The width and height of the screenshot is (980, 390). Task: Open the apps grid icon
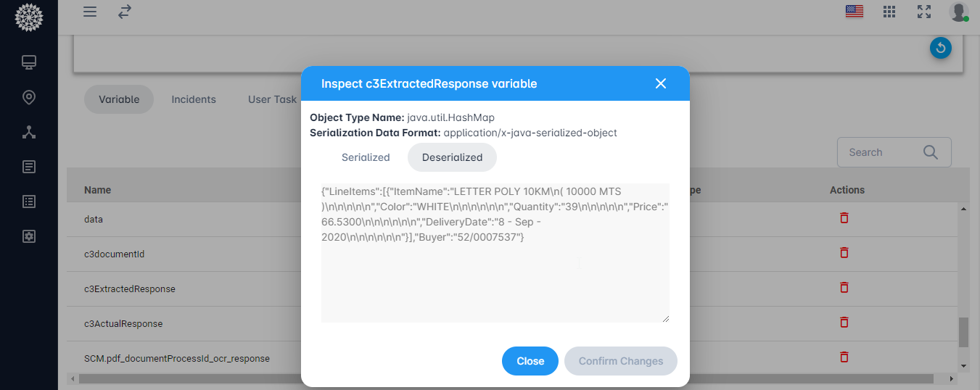pyautogui.click(x=889, y=12)
